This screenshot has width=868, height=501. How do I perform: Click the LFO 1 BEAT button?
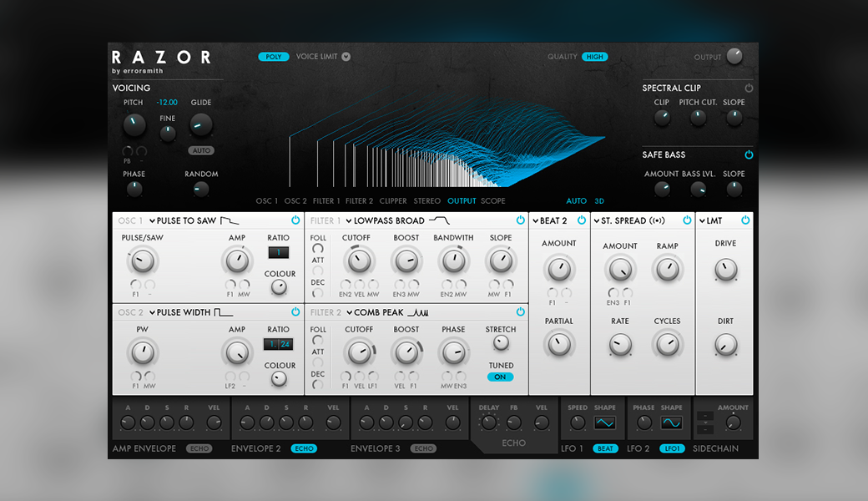(x=605, y=448)
